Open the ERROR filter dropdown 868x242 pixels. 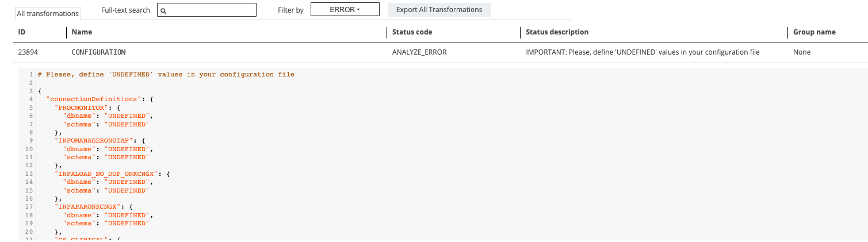tap(345, 10)
